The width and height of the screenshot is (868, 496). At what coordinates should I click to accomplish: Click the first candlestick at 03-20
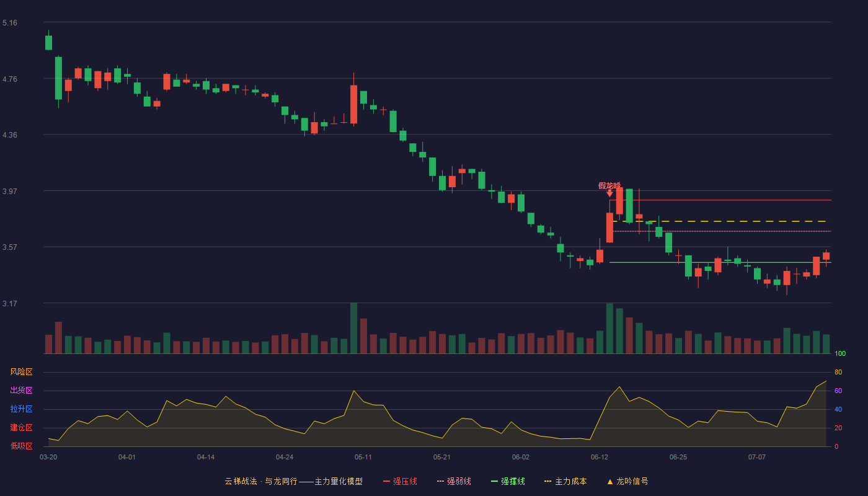(x=48, y=42)
